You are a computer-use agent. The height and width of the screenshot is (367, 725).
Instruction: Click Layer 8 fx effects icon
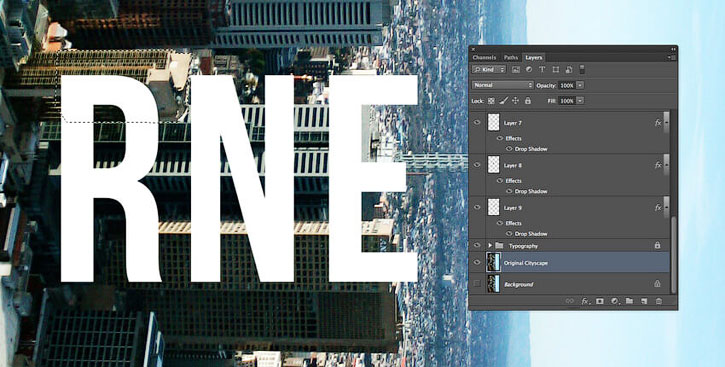(658, 165)
